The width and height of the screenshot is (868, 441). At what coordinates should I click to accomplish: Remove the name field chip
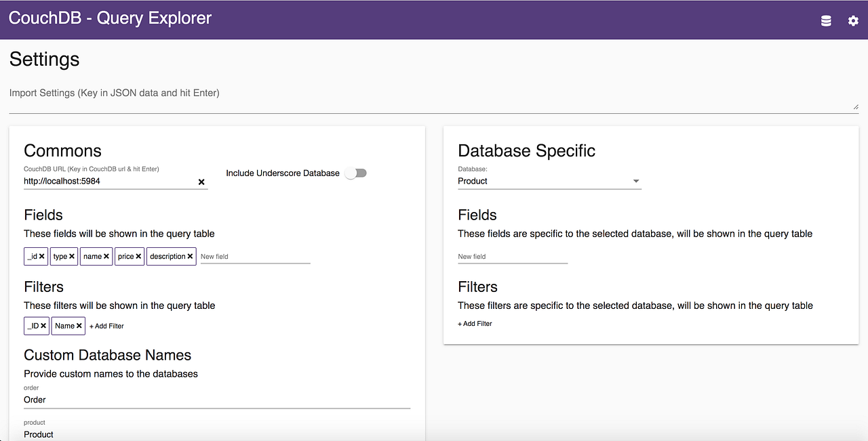tap(105, 256)
